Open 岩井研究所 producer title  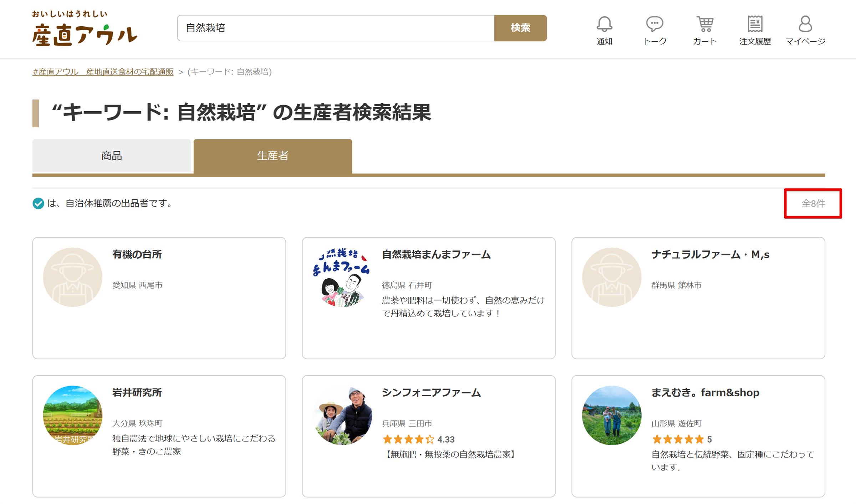pos(137,392)
